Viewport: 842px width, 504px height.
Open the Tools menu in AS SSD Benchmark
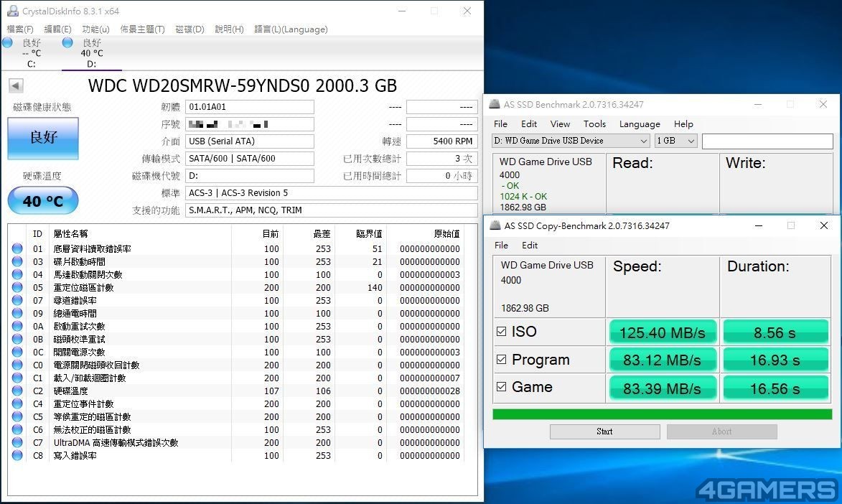[594, 123]
